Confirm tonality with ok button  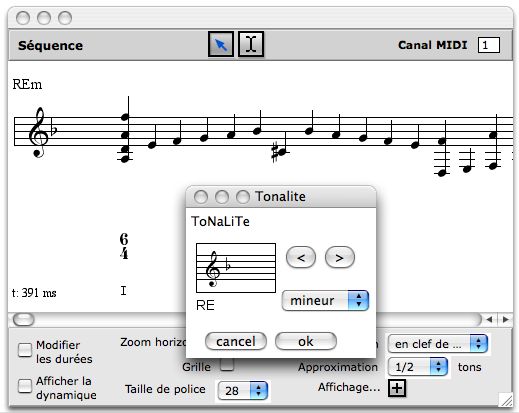306,341
